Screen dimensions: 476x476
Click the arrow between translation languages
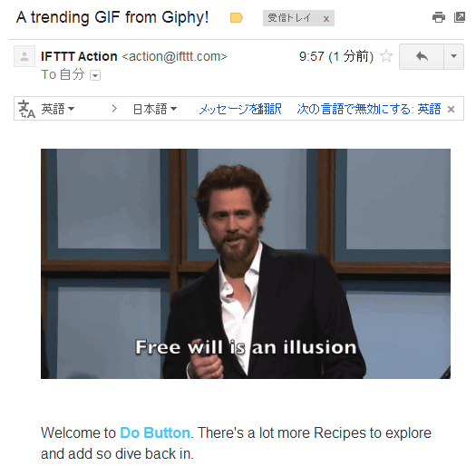click(114, 109)
